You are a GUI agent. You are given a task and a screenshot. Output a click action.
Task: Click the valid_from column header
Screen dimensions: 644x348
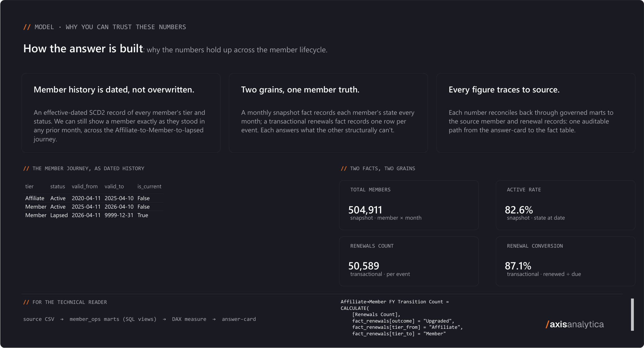tap(85, 187)
